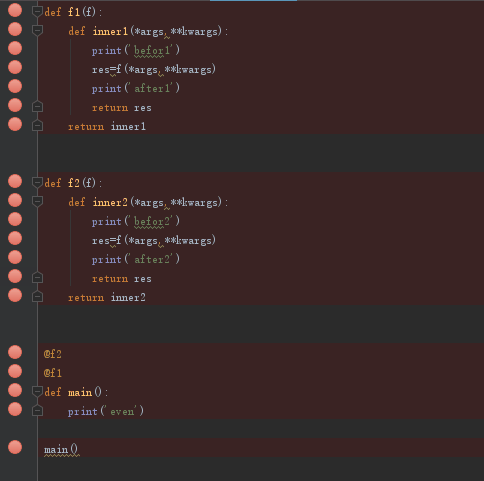484x481 pixels.
Task: Remove breakpoint on 'return res' inside inner2
Action: tap(15, 276)
